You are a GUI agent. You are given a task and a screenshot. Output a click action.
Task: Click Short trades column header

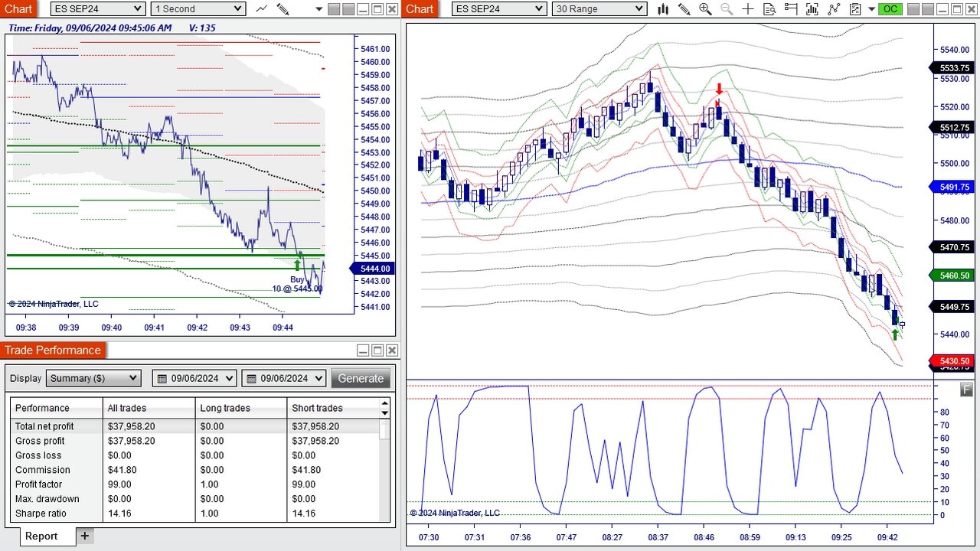coord(333,408)
